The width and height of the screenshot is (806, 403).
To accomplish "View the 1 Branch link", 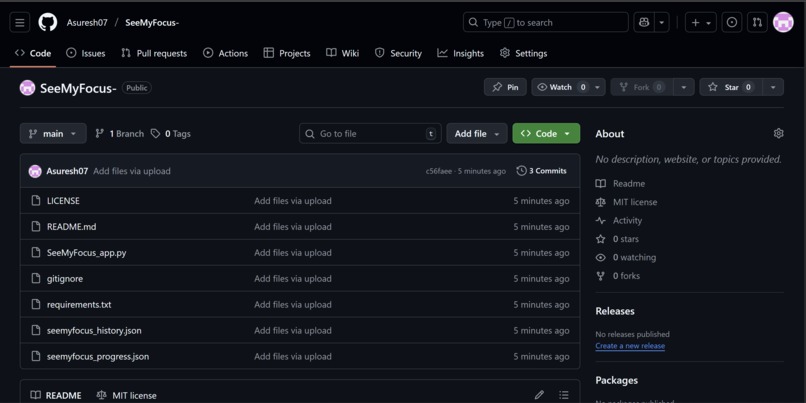I will point(119,134).
